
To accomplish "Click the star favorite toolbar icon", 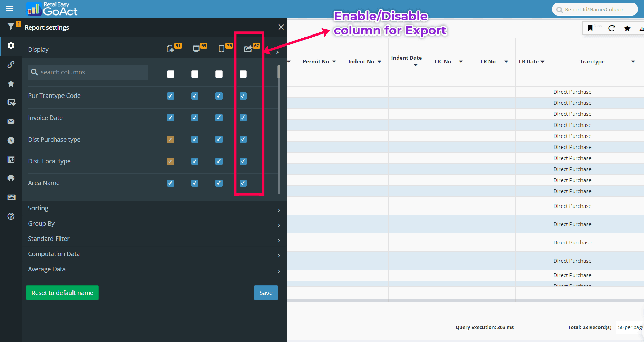I will pyautogui.click(x=627, y=28).
